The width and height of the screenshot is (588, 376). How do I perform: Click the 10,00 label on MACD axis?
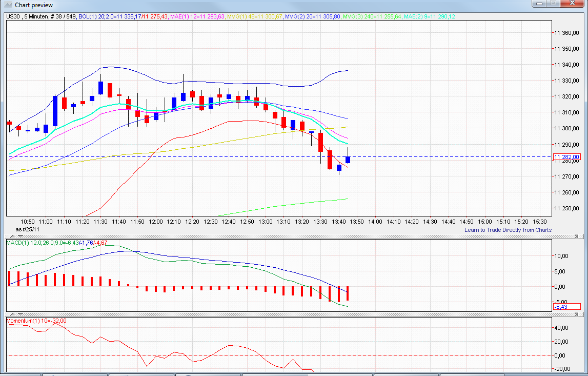tap(561, 256)
